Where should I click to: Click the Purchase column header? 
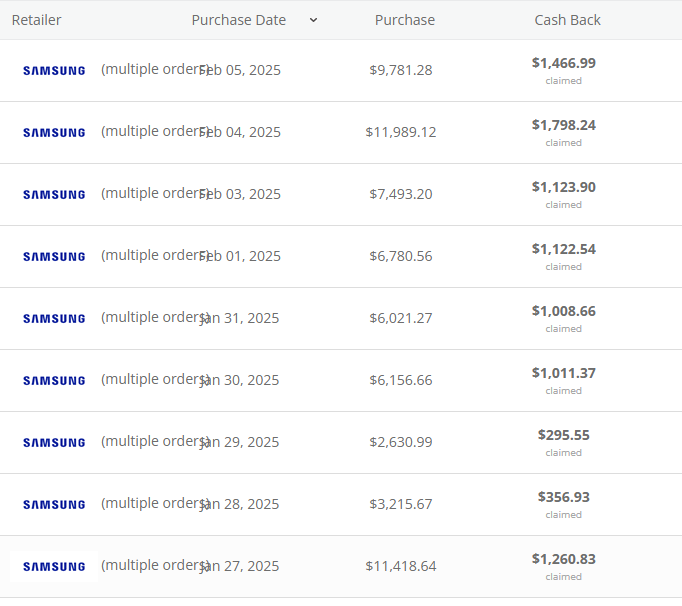pyautogui.click(x=404, y=20)
